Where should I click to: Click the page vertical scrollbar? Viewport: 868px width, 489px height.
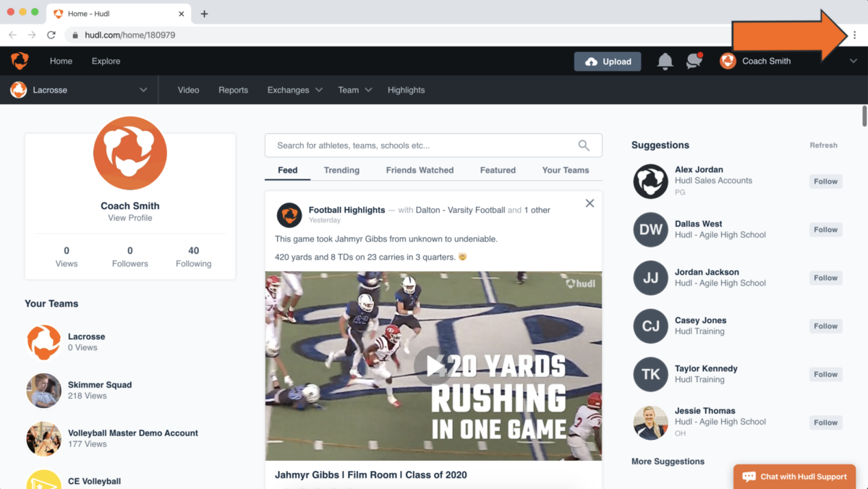pos(864,116)
